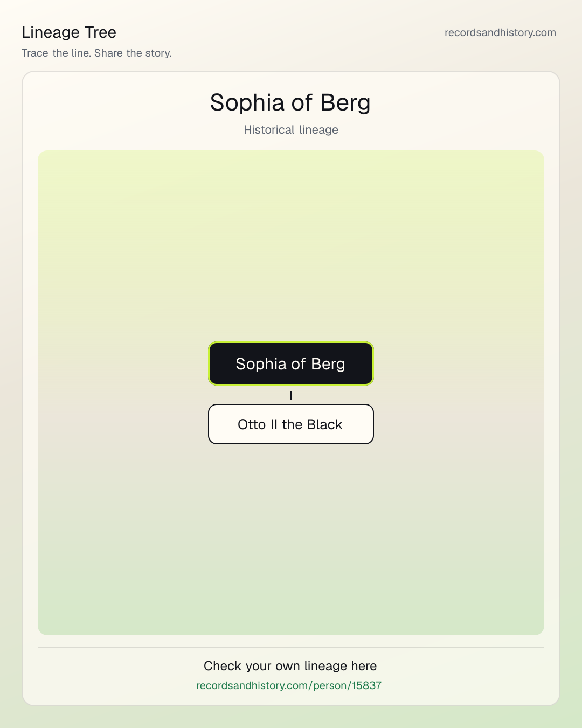The width and height of the screenshot is (582, 728).
Task: Select the Otto II the Black node
Action: click(291, 424)
